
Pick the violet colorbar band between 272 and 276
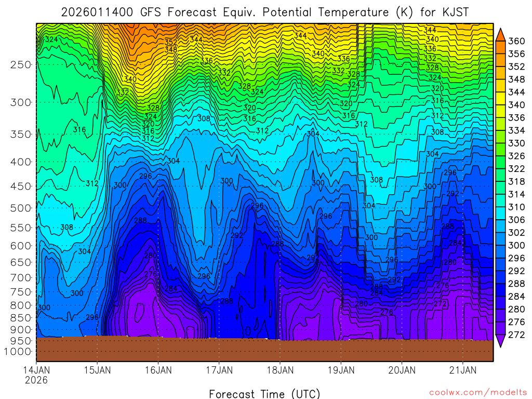click(500, 328)
